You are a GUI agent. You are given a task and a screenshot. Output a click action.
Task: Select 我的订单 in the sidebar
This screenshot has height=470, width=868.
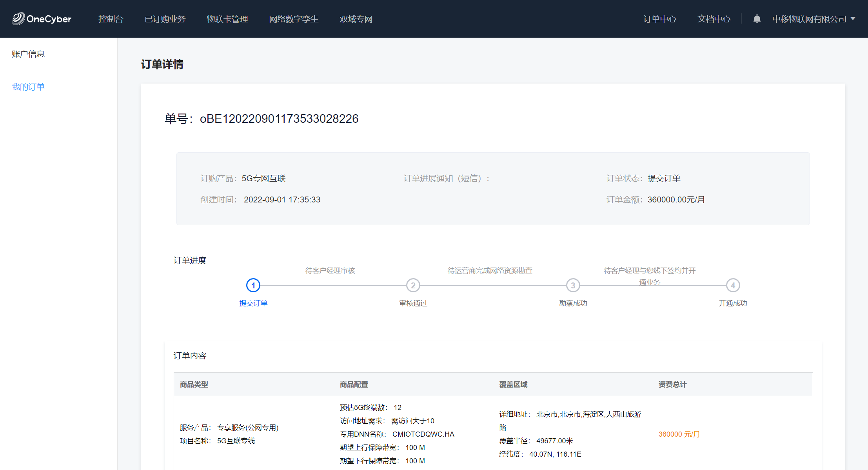[28, 87]
